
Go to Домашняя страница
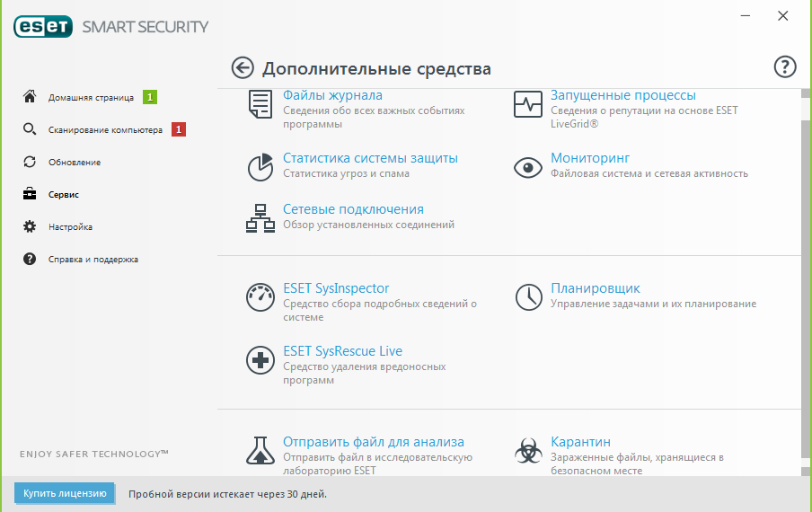(x=91, y=97)
